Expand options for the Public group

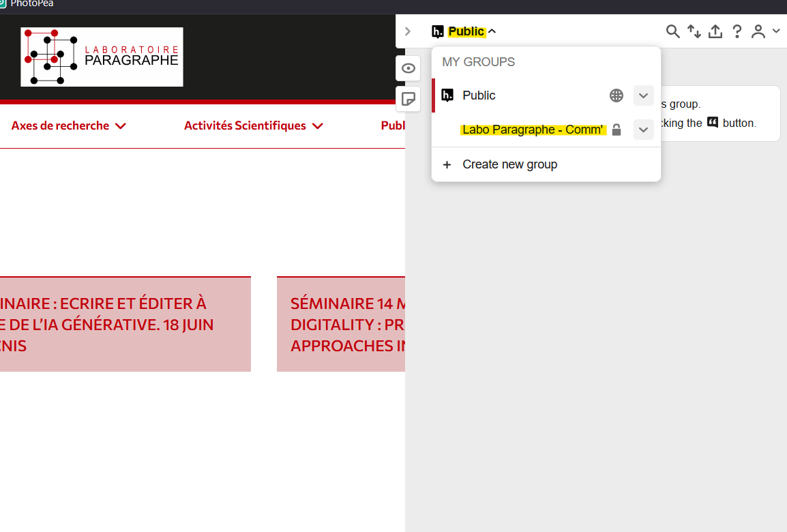tap(643, 95)
